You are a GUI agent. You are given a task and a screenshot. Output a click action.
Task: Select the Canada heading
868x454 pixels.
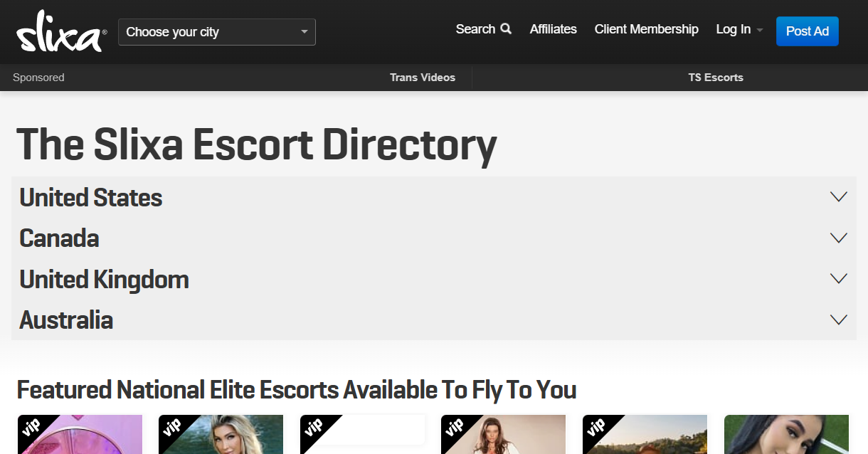(59, 238)
